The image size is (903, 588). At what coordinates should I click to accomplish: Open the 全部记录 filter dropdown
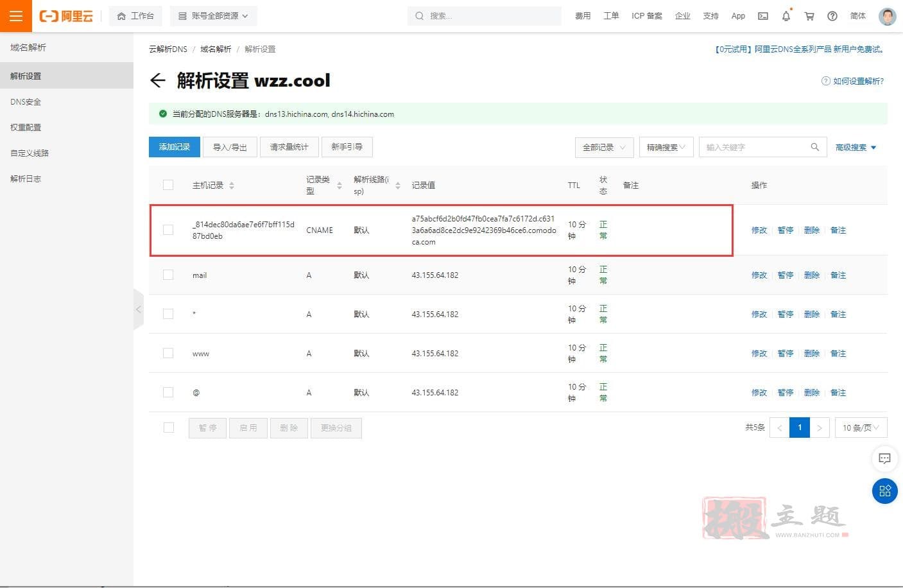pyautogui.click(x=605, y=147)
